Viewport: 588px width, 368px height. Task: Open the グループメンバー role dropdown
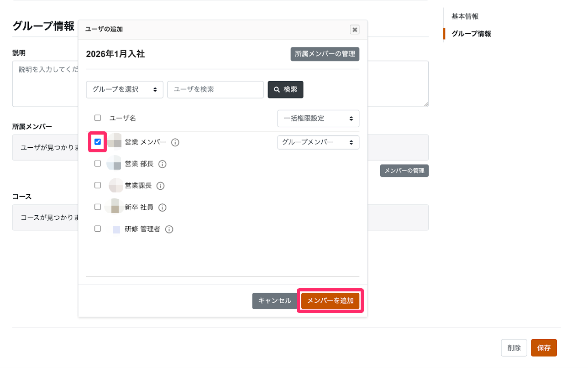pyautogui.click(x=318, y=142)
